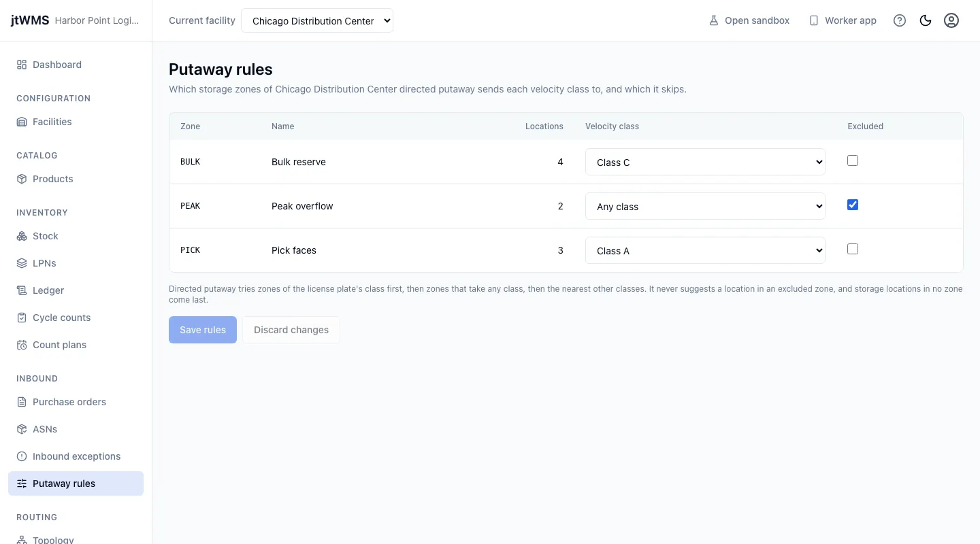The width and height of the screenshot is (980, 544).
Task: Exclude the Bulk reserve zone checkbox
Action: (x=853, y=160)
